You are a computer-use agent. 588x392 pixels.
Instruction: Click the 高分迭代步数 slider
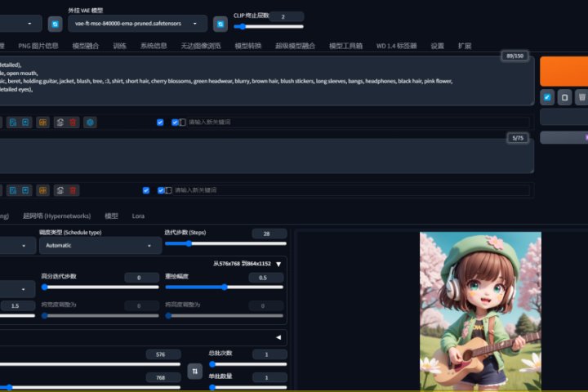[x=100, y=287]
